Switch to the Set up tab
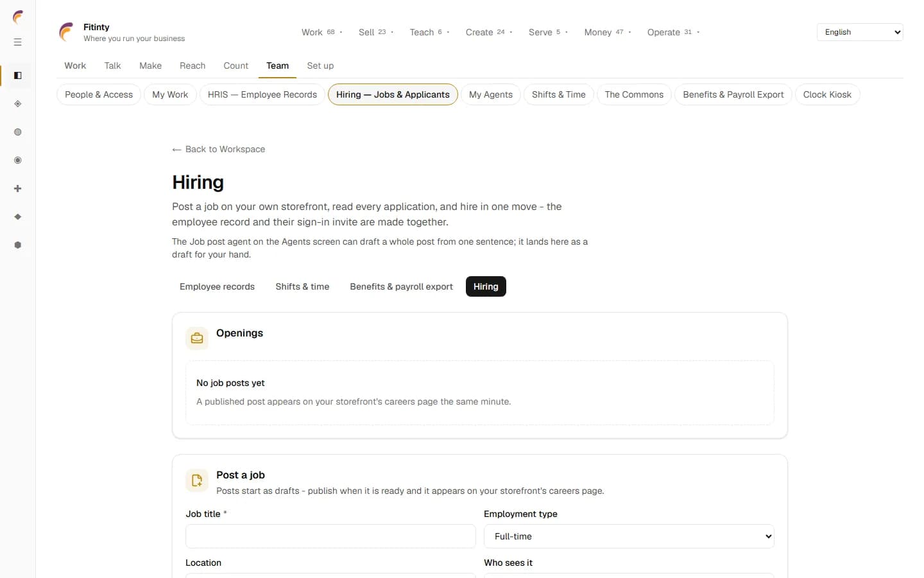924x578 pixels. tap(320, 66)
